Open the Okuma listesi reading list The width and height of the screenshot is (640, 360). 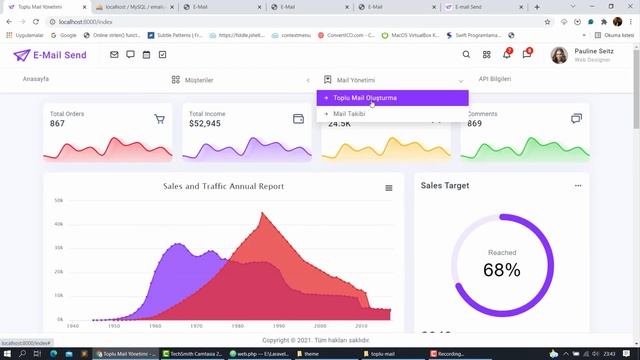tap(614, 35)
